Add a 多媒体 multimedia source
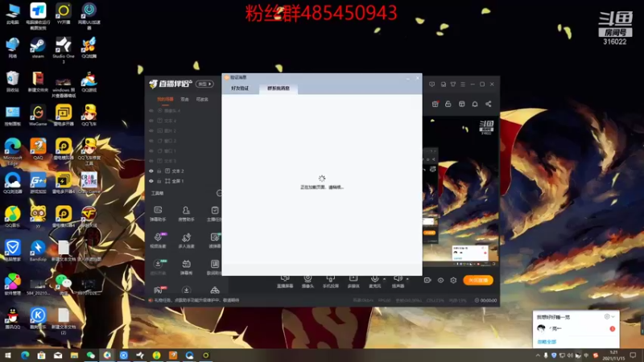Screen dimensions: 644x362 tap(353, 282)
